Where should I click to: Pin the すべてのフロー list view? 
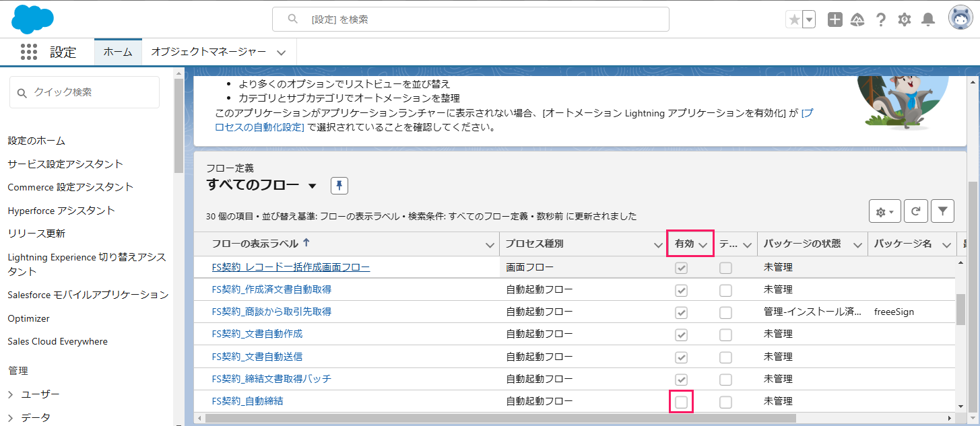pos(339,186)
